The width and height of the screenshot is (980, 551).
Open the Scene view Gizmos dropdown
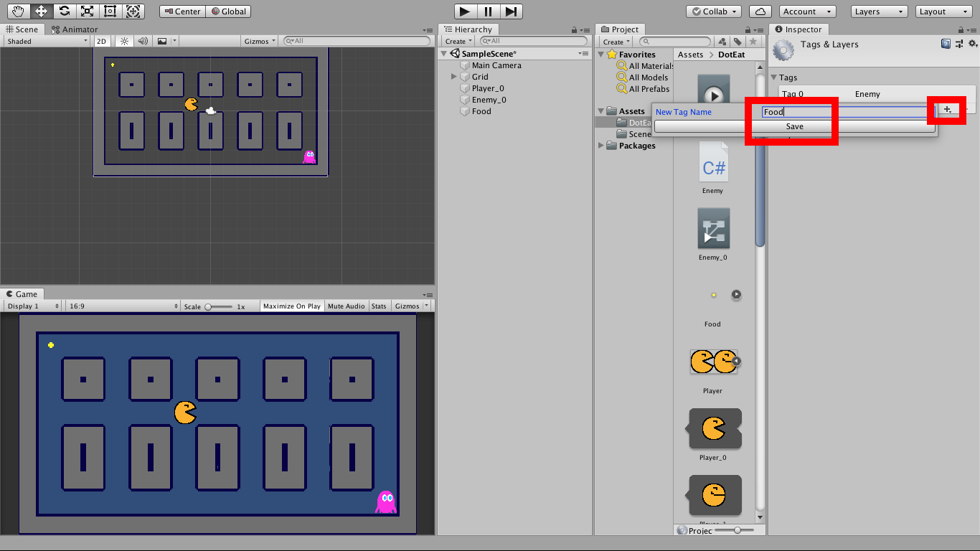[x=260, y=42]
